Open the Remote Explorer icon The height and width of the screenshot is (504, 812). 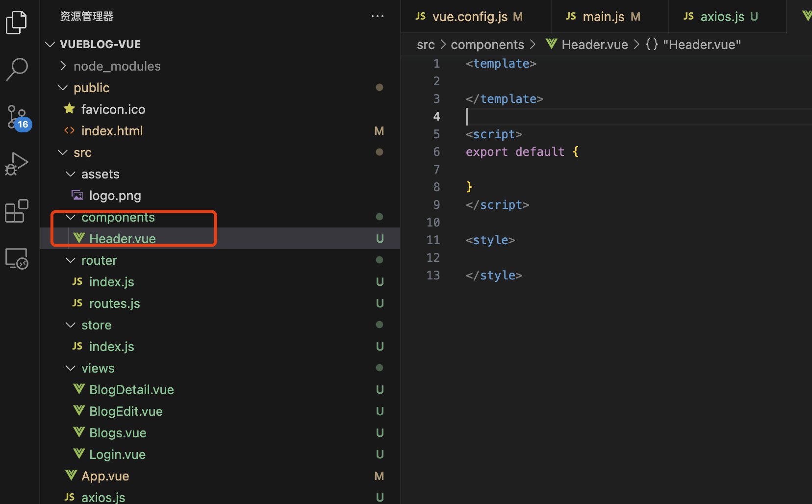17,258
